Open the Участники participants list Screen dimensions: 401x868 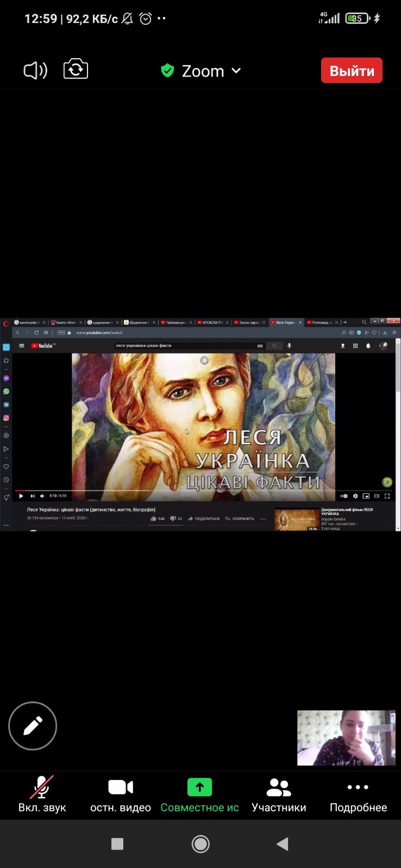[279, 794]
